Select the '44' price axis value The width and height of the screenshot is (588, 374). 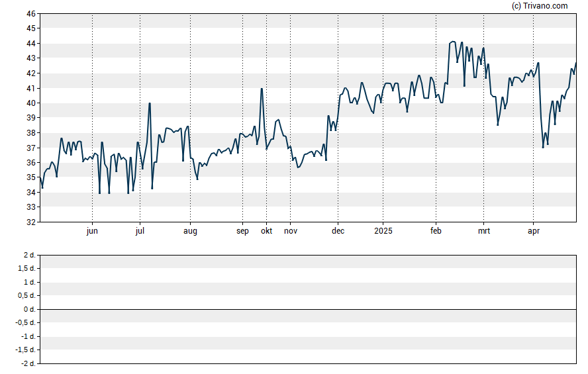tap(31, 44)
